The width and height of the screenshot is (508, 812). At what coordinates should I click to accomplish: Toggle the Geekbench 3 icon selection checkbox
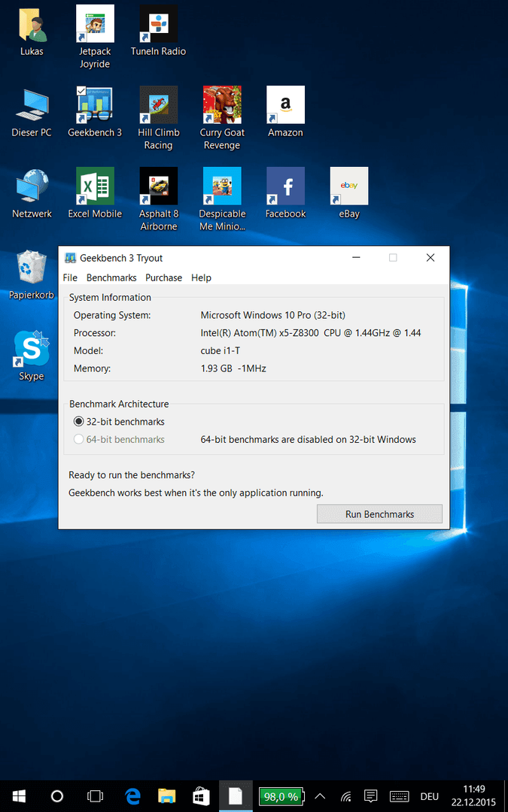point(81,91)
